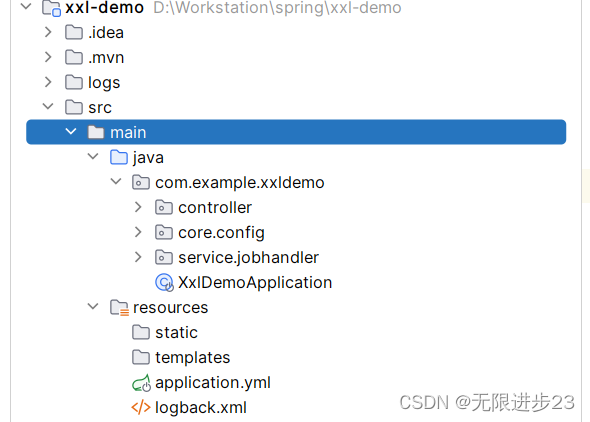Expand the .idea folder chevron
The width and height of the screenshot is (590, 422).
48,32
